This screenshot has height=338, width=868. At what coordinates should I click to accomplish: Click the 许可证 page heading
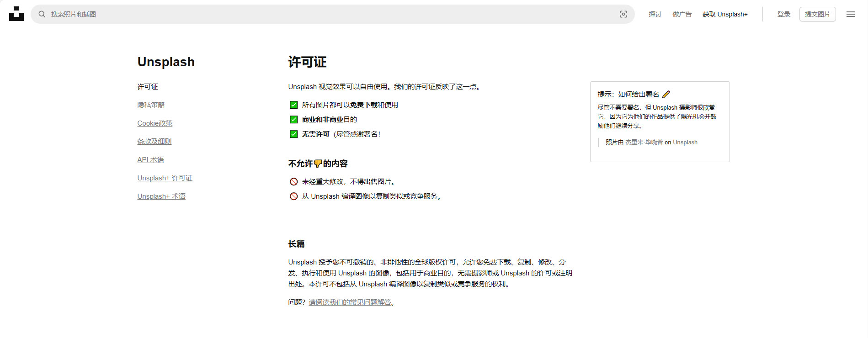coord(307,62)
